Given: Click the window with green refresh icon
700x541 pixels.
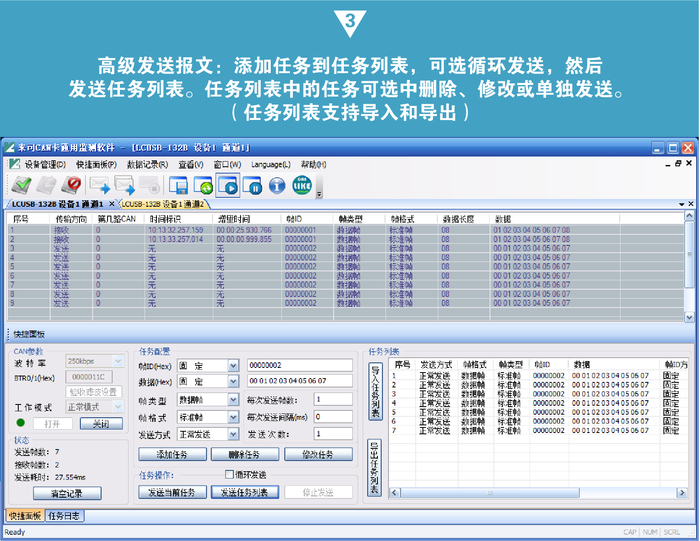Looking at the screenshot, I should pos(203,185).
